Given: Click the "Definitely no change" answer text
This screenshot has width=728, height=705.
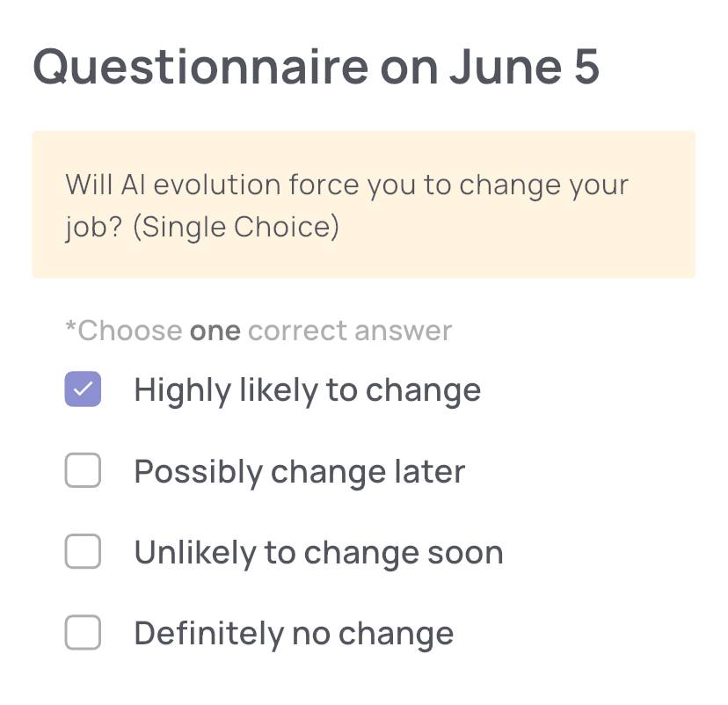Looking at the screenshot, I should click(294, 635).
